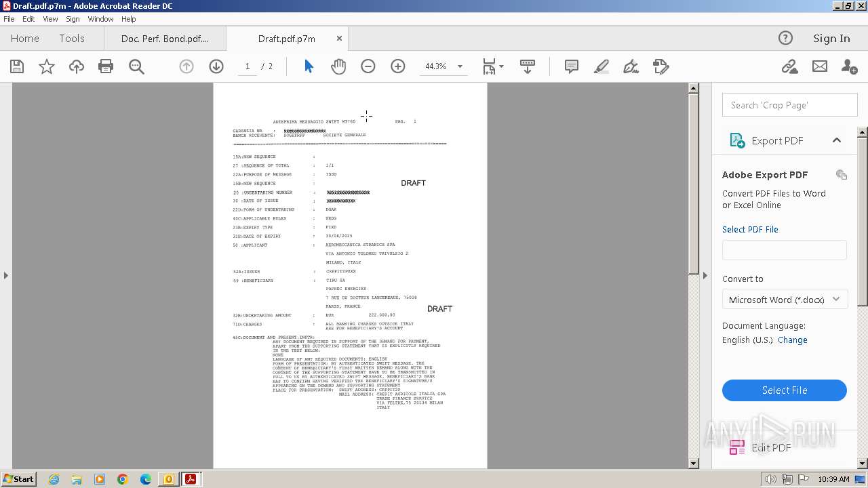Go to next page arrow

tap(216, 66)
